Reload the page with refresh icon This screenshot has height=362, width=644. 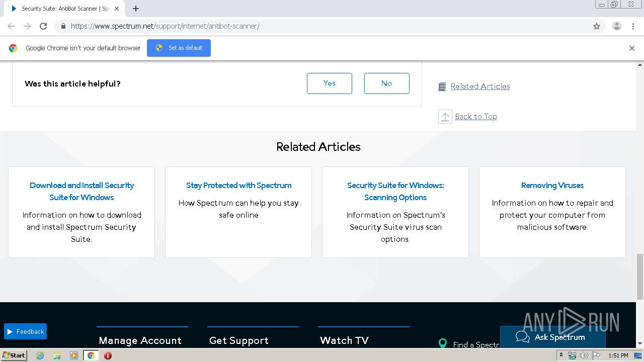pos(43,26)
